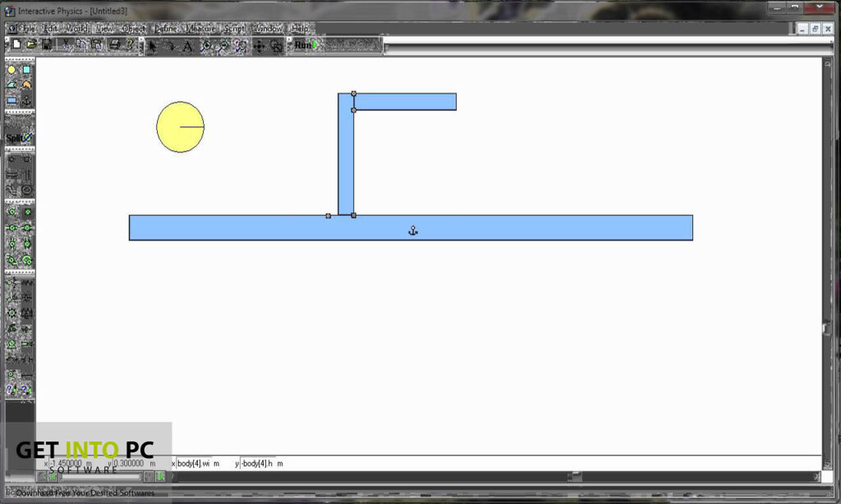
Task: Click the Zoom to Extents icon
Action: 241,47
